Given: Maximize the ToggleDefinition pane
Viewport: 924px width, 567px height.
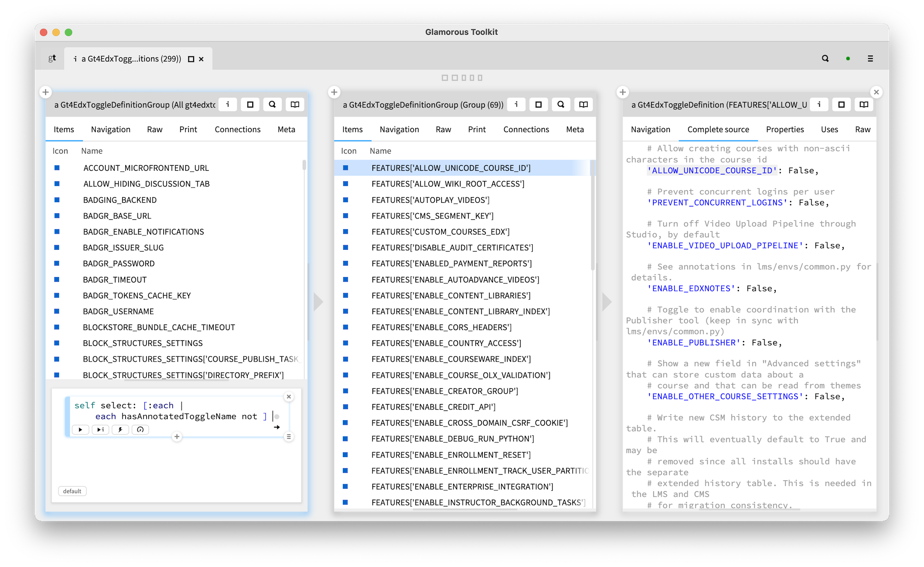Looking at the screenshot, I should click(x=841, y=104).
